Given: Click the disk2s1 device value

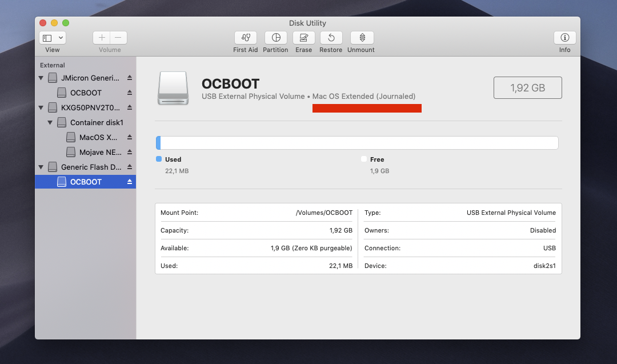Looking at the screenshot, I should click(x=544, y=266).
